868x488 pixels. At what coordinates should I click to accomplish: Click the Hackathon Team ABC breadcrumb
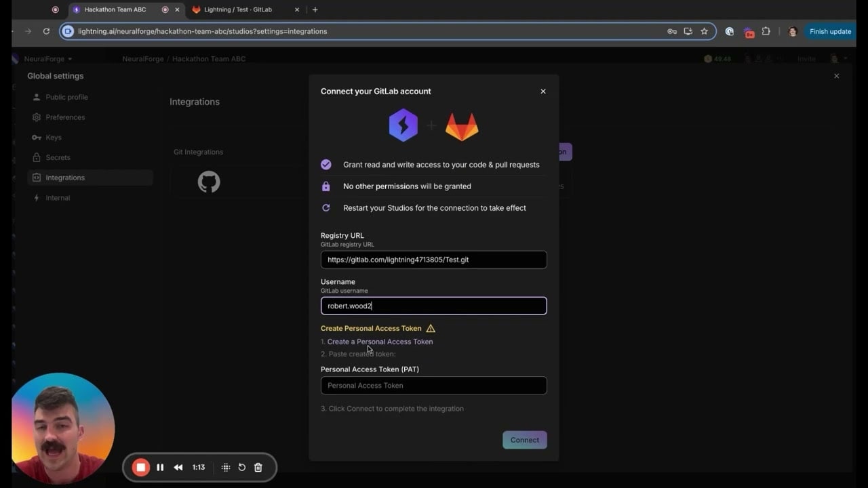pos(209,59)
